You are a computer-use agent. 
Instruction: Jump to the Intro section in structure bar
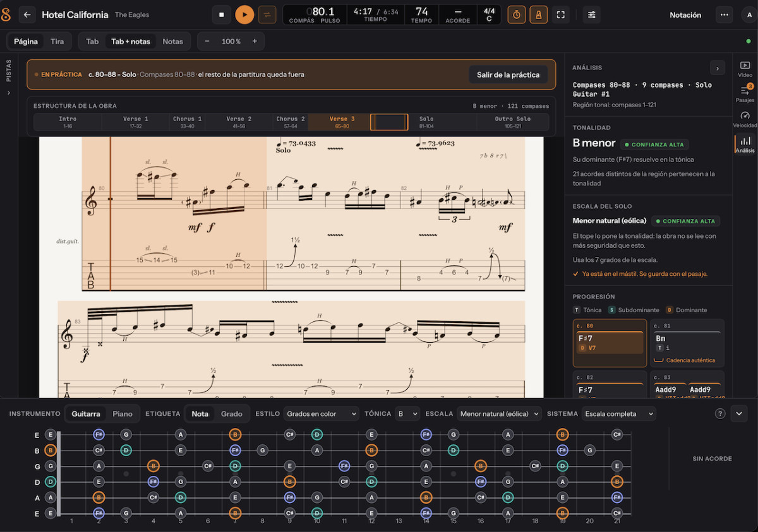[x=68, y=122]
